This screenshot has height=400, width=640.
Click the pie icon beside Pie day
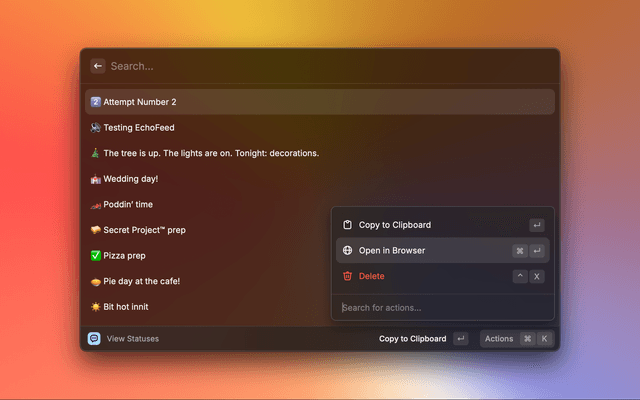(x=95, y=281)
